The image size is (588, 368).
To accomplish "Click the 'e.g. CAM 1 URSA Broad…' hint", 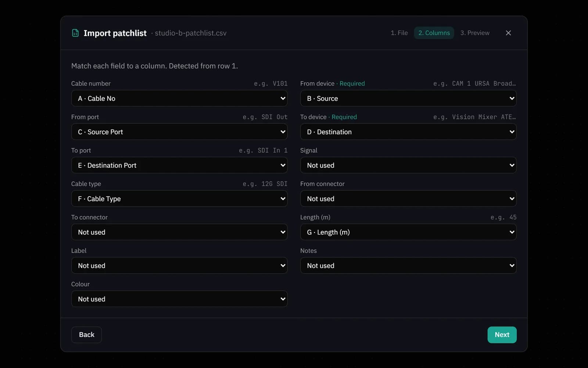I will pos(474,84).
